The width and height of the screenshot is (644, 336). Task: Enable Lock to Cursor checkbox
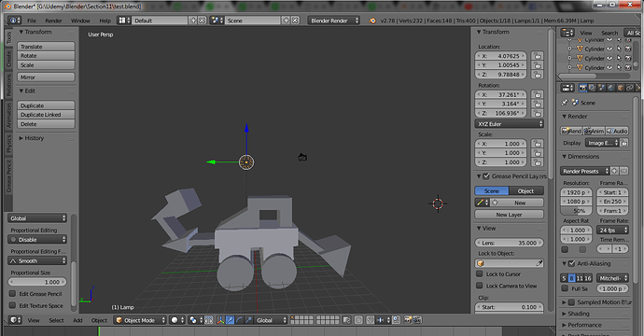coord(480,274)
